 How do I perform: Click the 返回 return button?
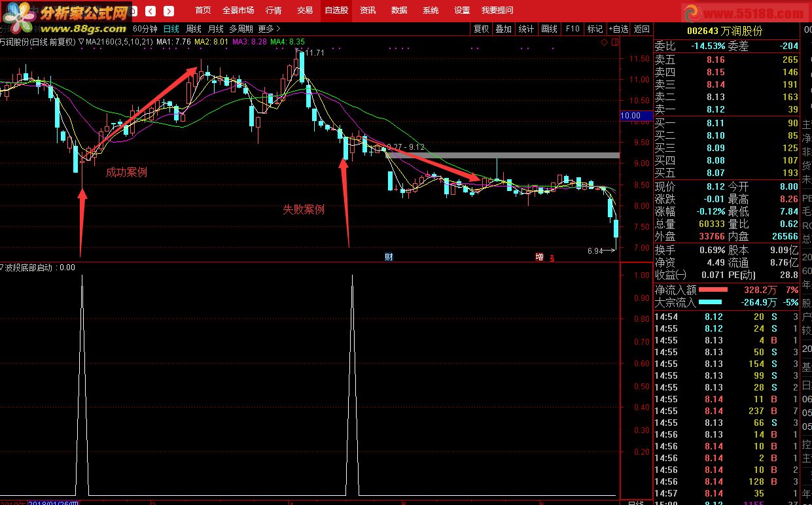pos(642,29)
